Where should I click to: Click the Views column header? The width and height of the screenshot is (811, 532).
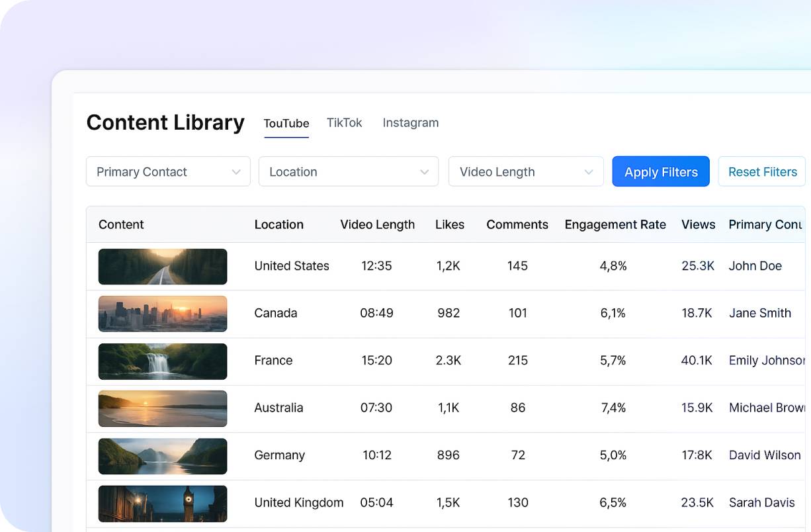pyautogui.click(x=698, y=225)
